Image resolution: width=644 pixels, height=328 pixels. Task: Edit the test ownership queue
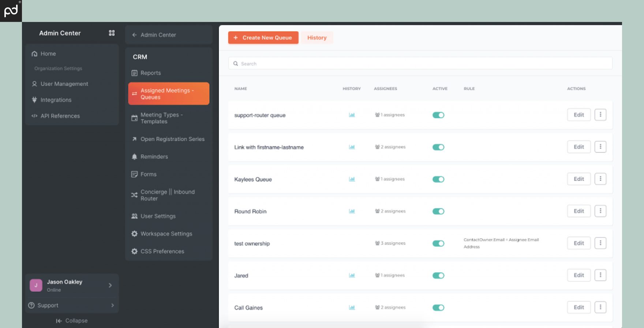579,243
